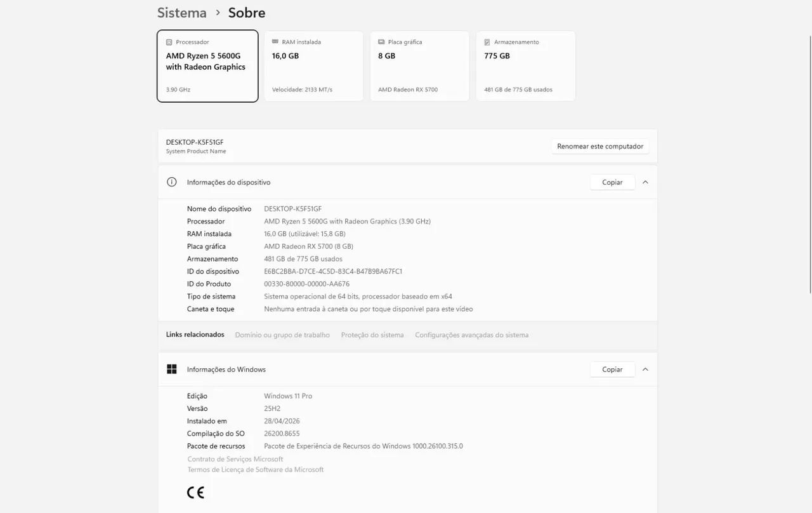812x513 pixels.
Task: Click the RAM instalada memory icon
Action: coord(275,42)
